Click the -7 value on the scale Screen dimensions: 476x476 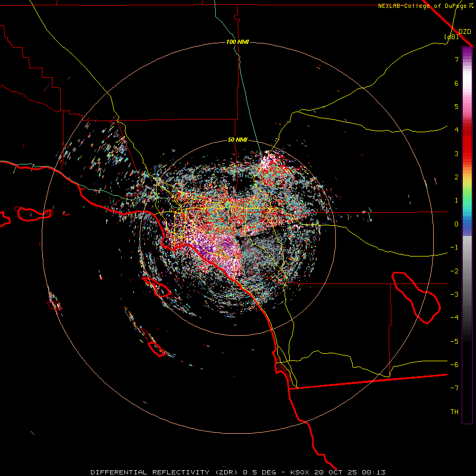[454, 388]
